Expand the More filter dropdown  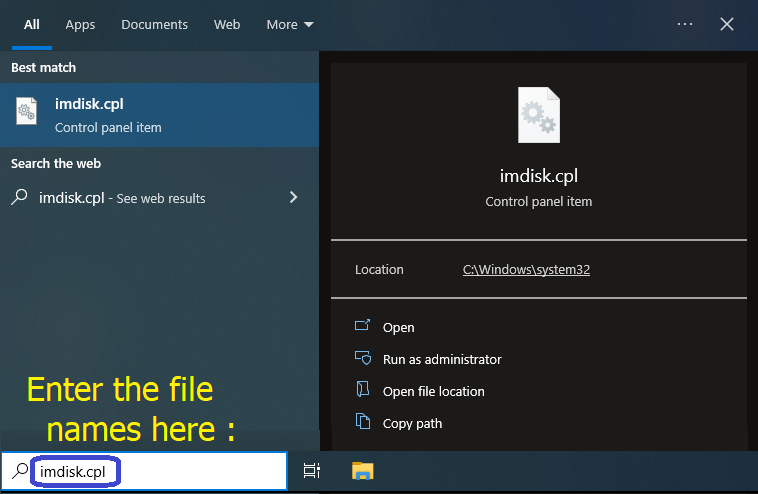[x=290, y=25]
